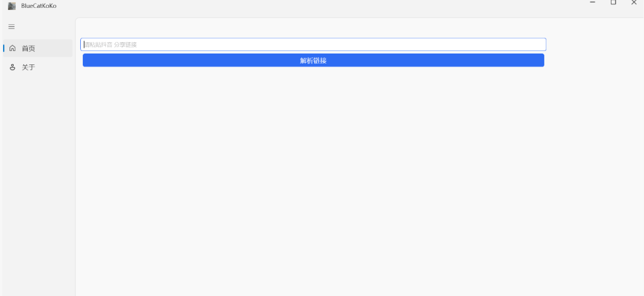Open the 首页 home page
This screenshot has width=644, height=296.
tap(38, 48)
